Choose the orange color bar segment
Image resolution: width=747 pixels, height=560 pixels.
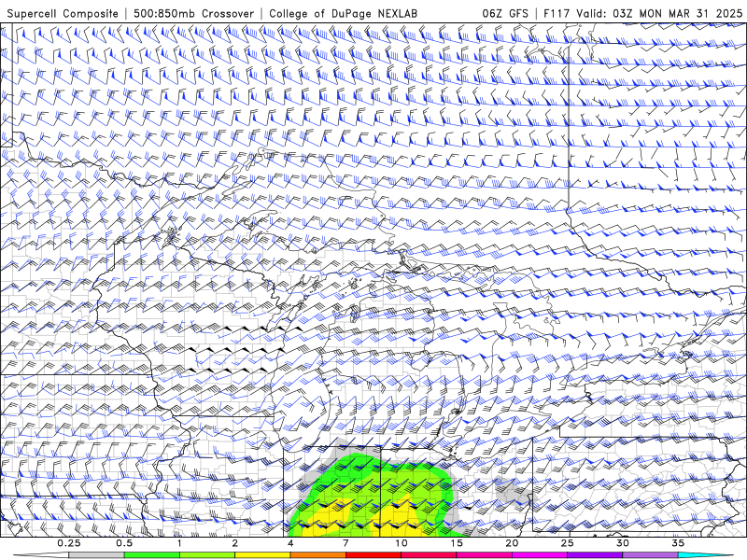pyautogui.click(x=317, y=555)
